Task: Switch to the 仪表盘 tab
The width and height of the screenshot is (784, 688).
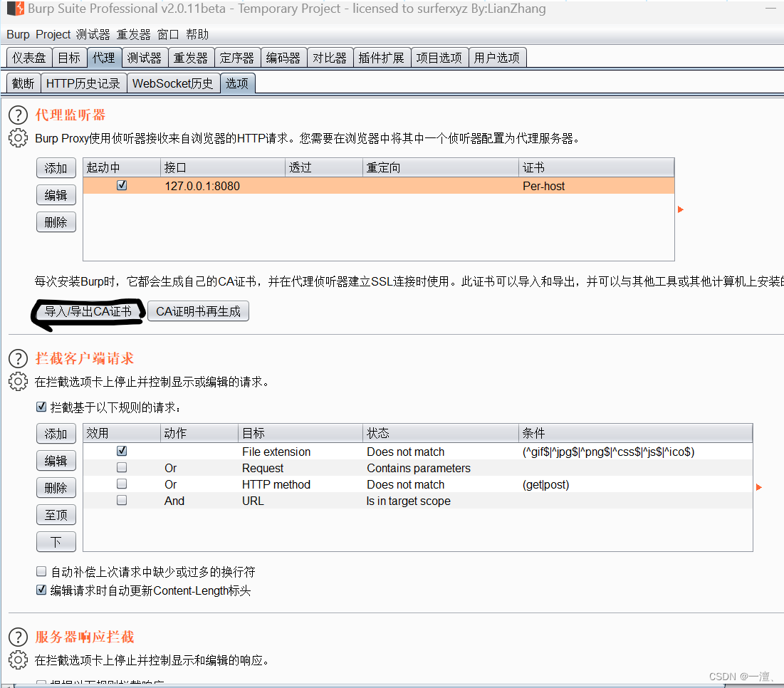Action: pos(29,58)
